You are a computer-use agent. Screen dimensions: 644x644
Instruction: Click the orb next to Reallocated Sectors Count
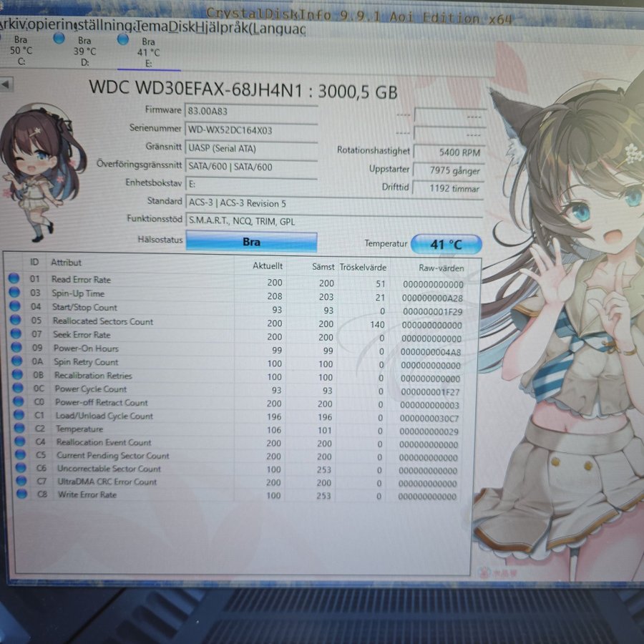(x=15, y=320)
